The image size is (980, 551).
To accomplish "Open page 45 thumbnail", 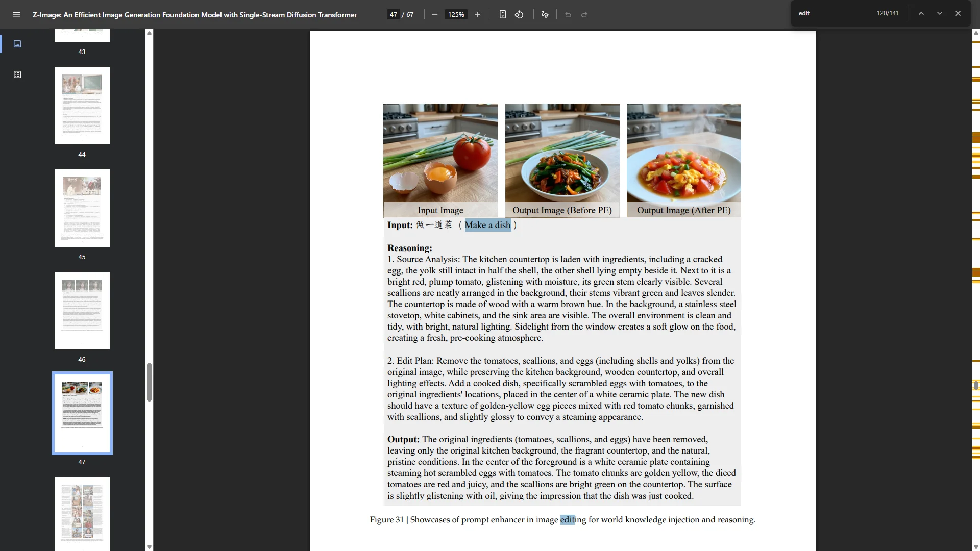I will pyautogui.click(x=82, y=208).
